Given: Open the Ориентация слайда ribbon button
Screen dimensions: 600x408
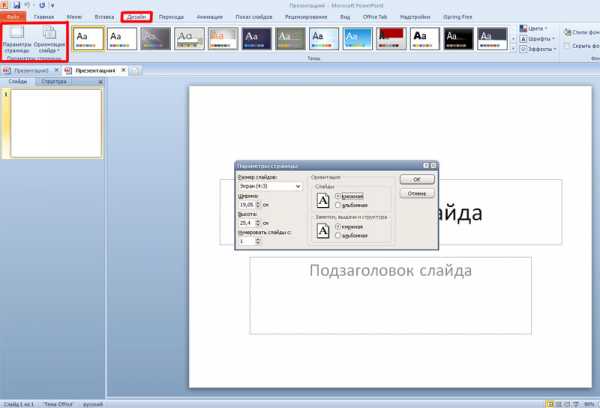Looking at the screenshot, I should coord(49,40).
